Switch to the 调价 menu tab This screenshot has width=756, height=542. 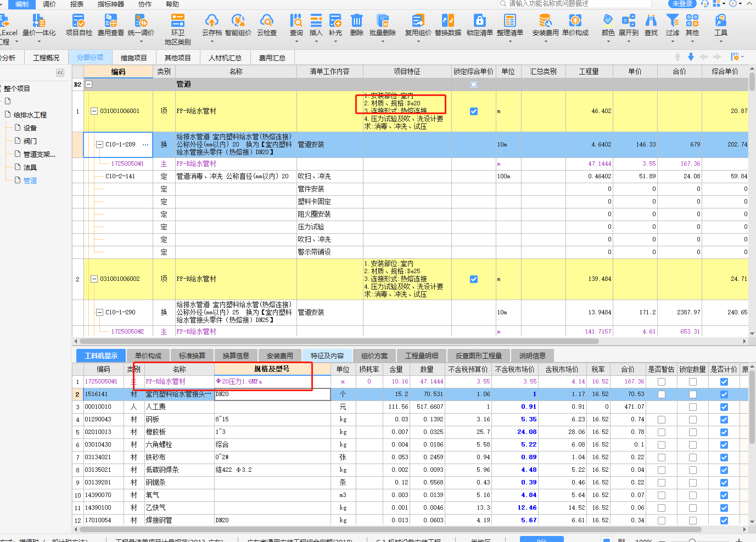coord(49,4)
